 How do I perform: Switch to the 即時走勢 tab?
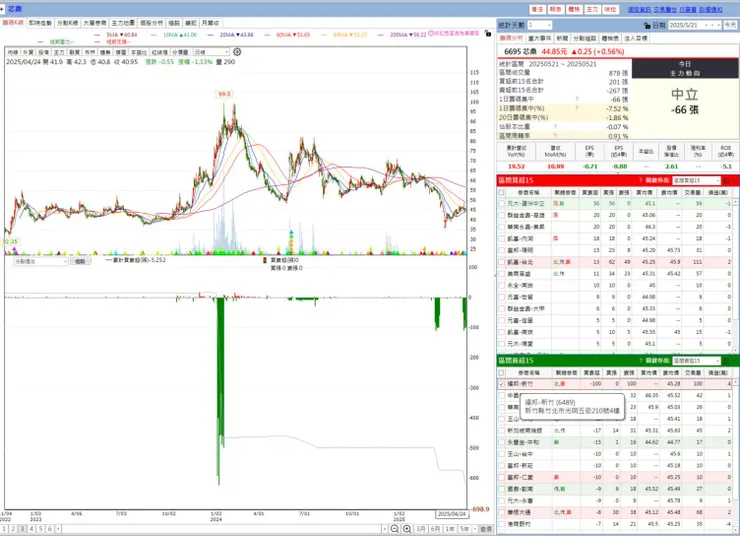40,23
